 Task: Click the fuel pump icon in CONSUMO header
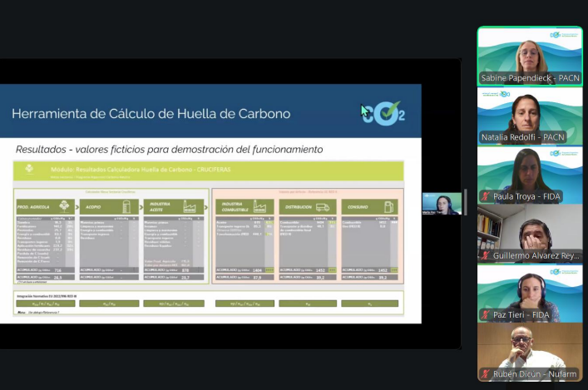point(387,206)
